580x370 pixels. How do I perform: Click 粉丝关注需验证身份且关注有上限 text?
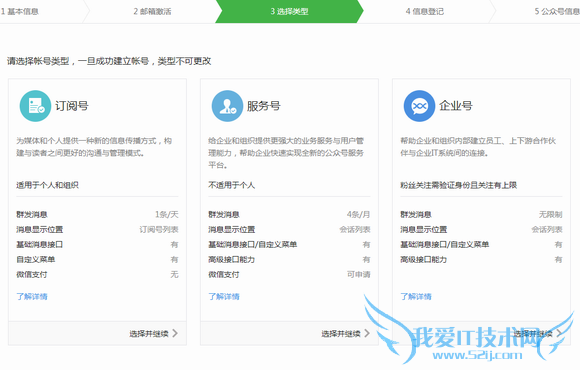coord(458,185)
